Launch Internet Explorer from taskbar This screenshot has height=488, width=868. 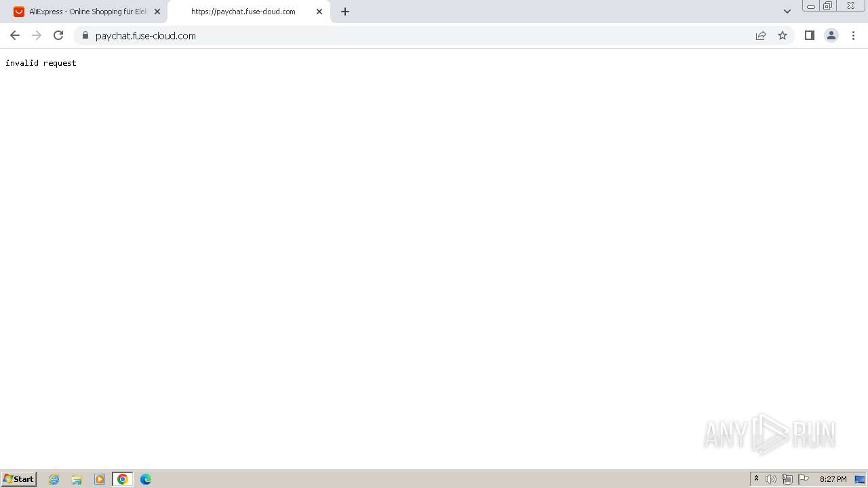[x=54, y=479]
